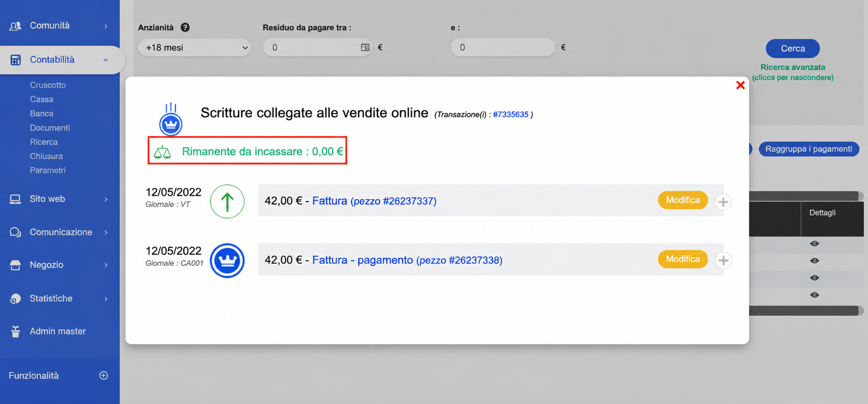
Task: Click the Statistiche pie chart icon
Action: [16, 299]
